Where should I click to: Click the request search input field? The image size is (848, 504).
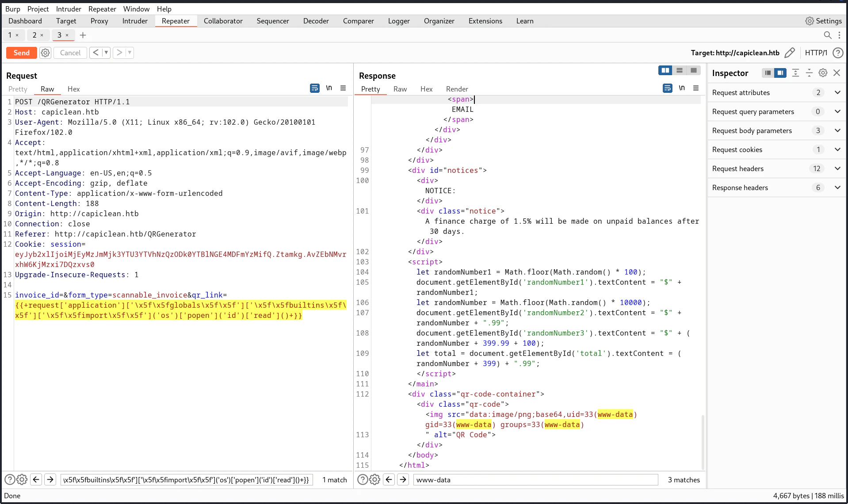point(187,480)
